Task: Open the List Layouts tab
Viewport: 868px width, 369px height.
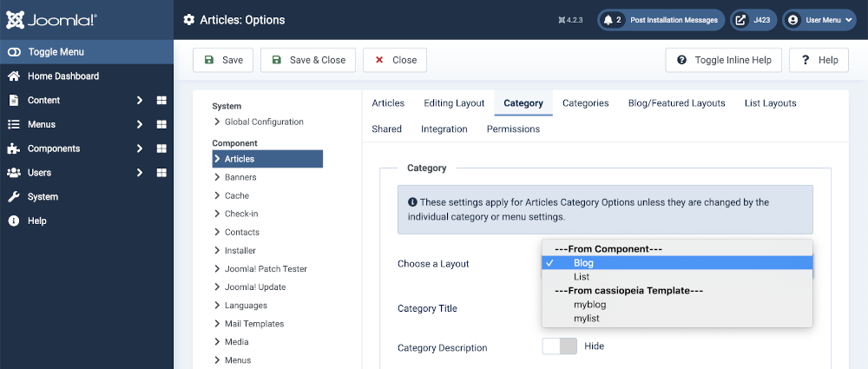Action: (x=770, y=103)
